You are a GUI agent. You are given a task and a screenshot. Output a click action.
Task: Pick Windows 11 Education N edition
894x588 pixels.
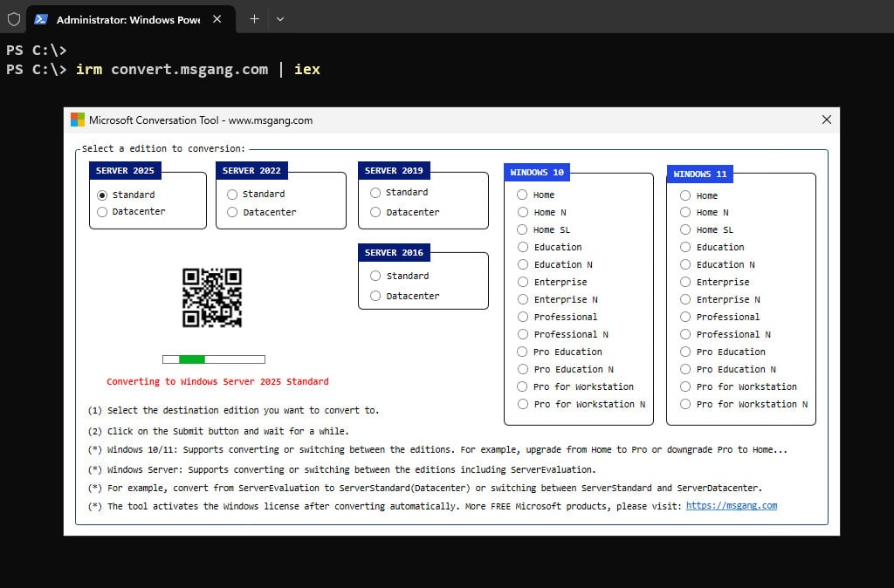pos(685,264)
